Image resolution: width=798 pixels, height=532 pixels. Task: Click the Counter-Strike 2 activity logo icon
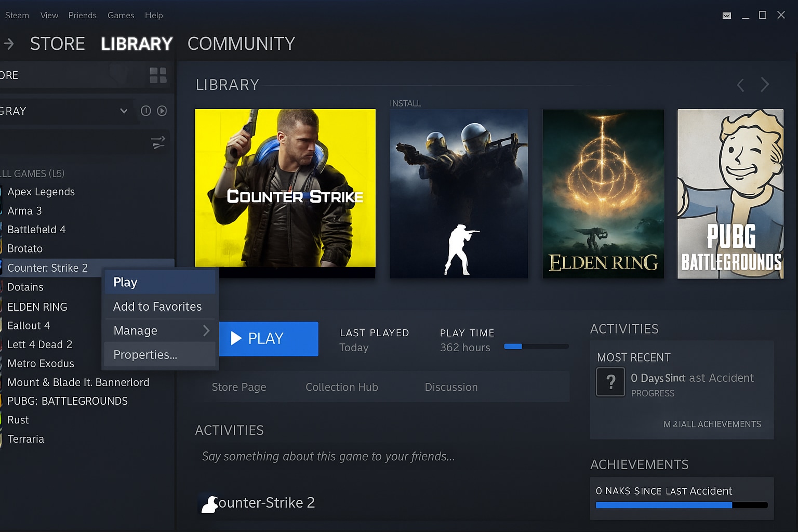tap(209, 504)
